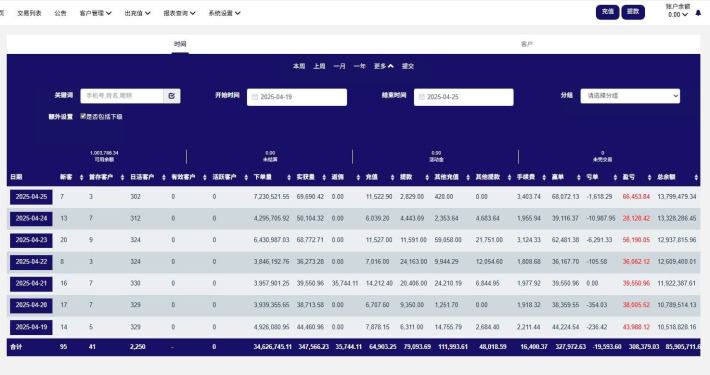
Task: Click the 提款 button in the top bar
Action: click(633, 12)
